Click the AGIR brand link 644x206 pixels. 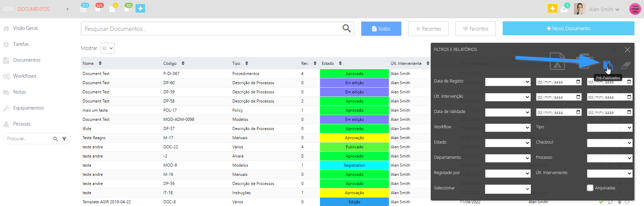click(x=8, y=9)
